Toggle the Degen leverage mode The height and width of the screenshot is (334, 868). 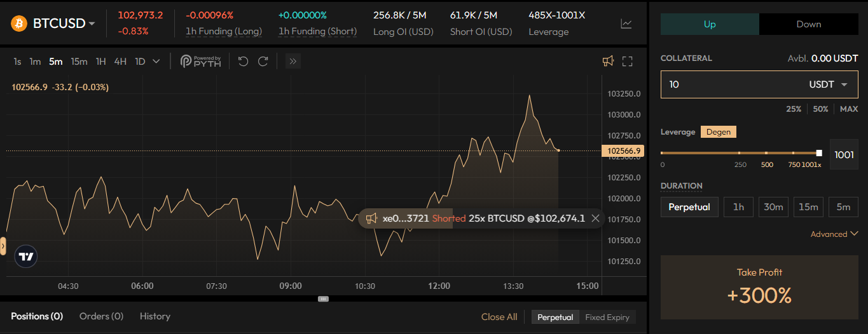719,132
